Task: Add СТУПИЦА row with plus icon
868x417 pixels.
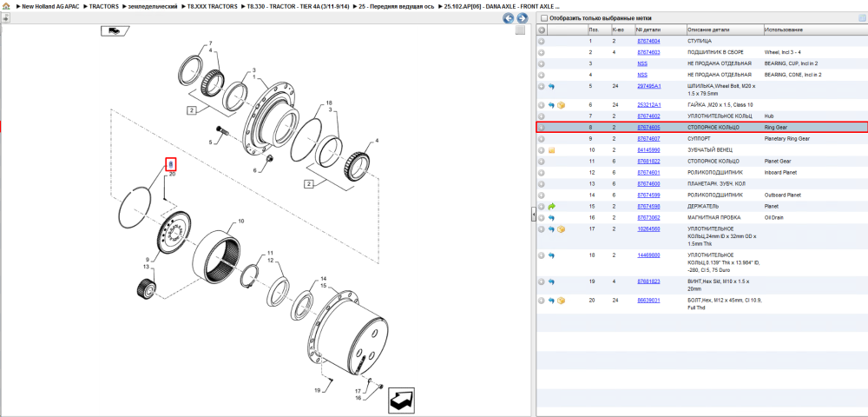Action: (x=542, y=41)
